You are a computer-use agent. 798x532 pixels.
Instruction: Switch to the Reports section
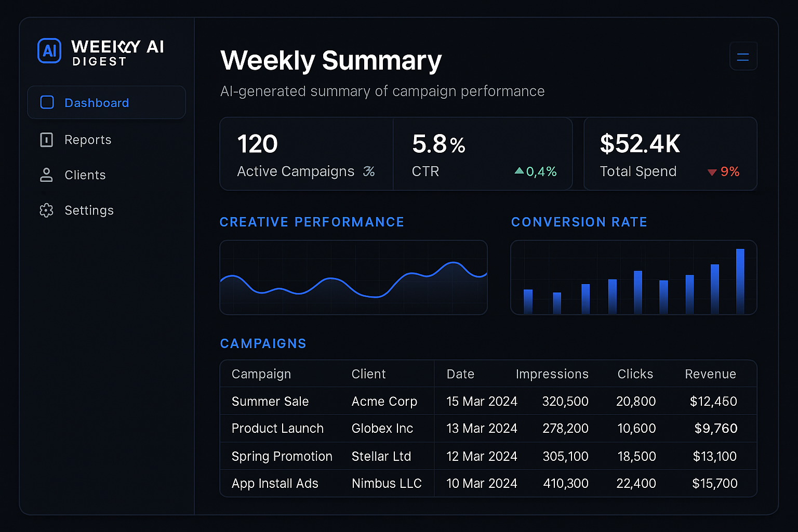(x=87, y=140)
